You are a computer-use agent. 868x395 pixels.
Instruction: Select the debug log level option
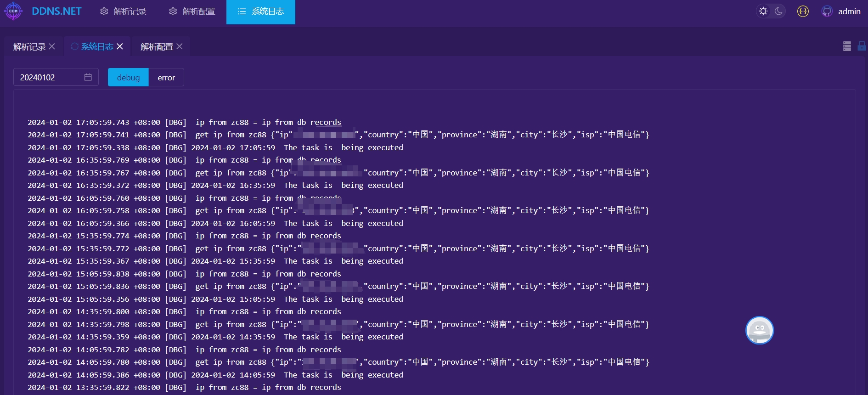click(128, 78)
